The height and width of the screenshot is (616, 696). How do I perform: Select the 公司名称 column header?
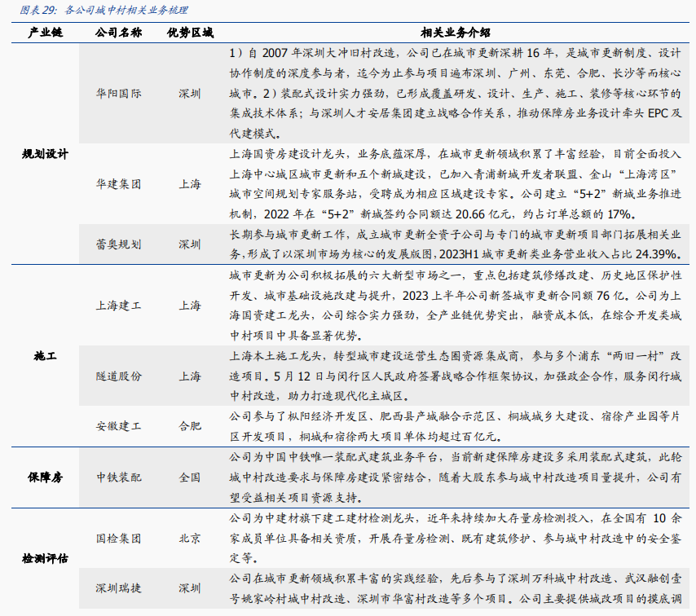[118, 33]
